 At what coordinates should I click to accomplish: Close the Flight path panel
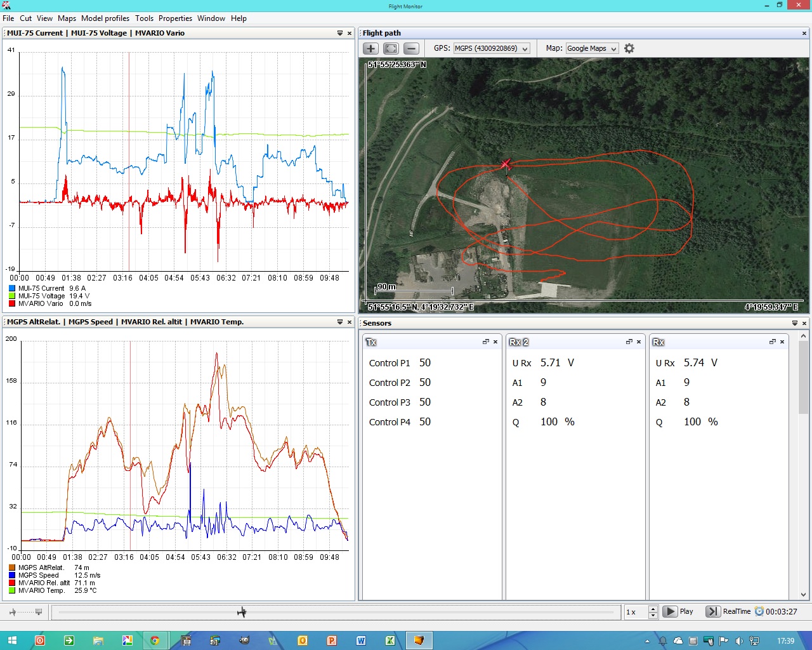(x=804, y=33)
